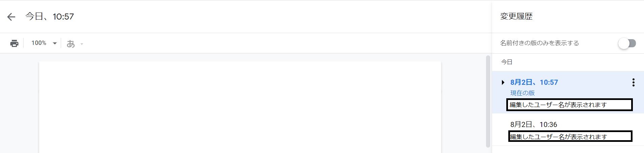
Task: Click the document vertical scrollbar
Action: [488, 101]
